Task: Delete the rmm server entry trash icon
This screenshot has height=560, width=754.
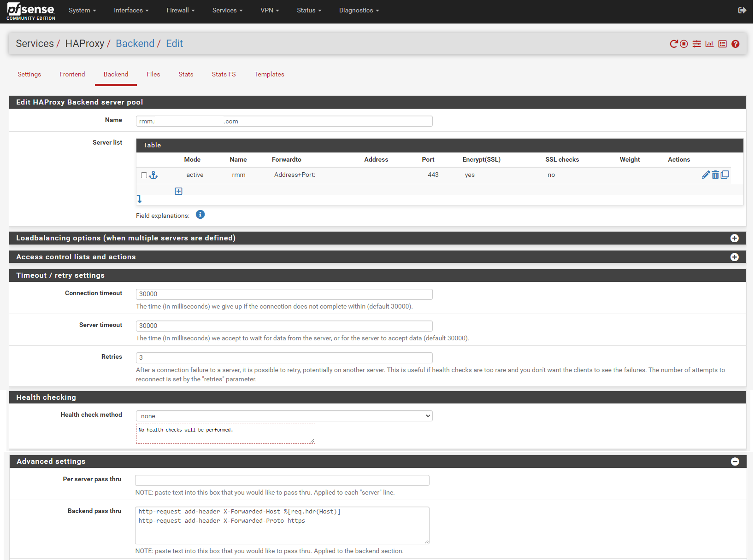Action: tap(715, 175)
